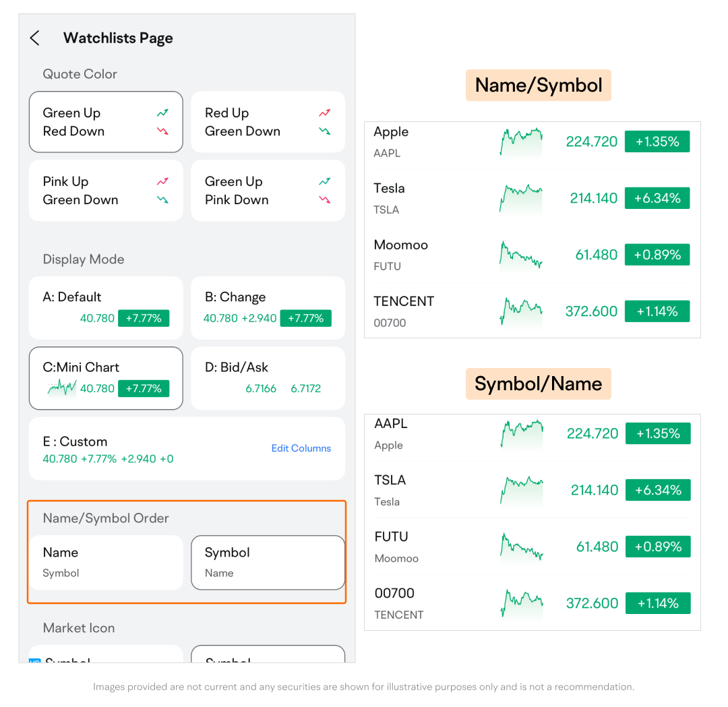The image size is (728, 707).
Task: Click +1.35% badge in Apple row of Name/Symbol list
Action: tap(657, 142)
